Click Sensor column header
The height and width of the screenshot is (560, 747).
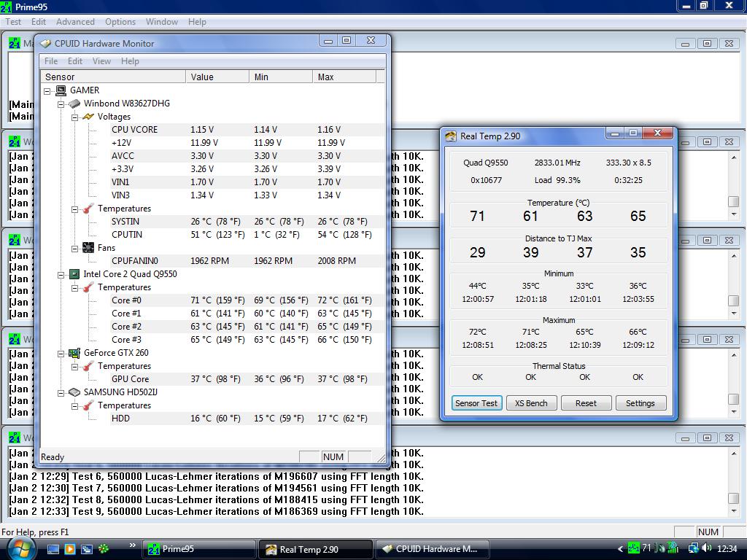(113, 77)
